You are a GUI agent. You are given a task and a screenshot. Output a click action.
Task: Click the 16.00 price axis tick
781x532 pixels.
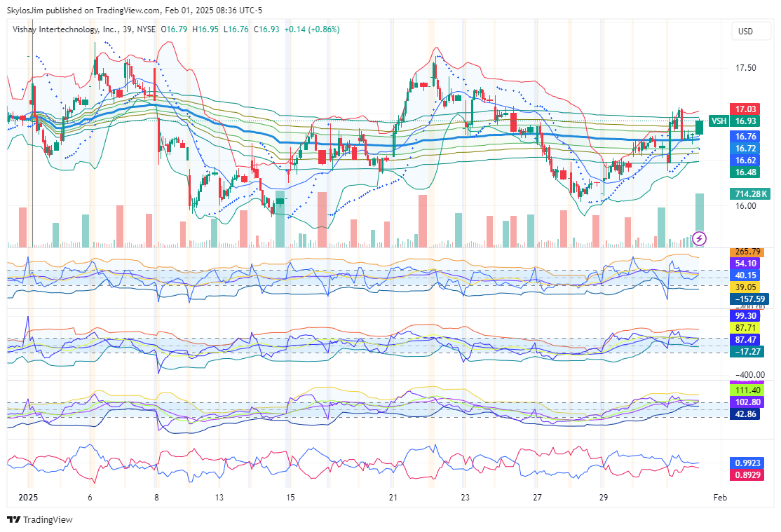[746, 206]
